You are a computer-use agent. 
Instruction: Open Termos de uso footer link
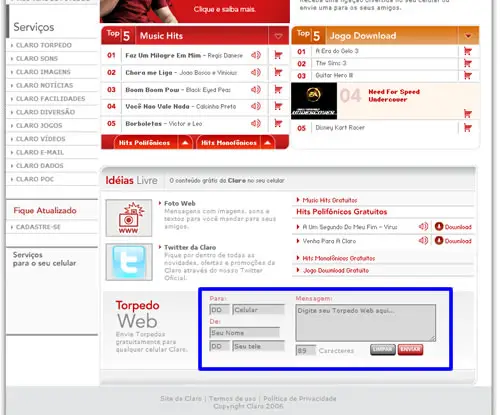tap(232, 399)
